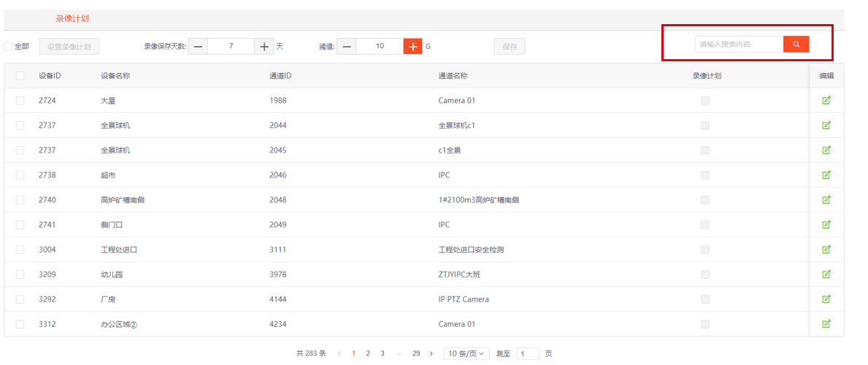Go to previous page arrow
The width and height of the screenshot is (868, 365).
click(x=339, y=353)
